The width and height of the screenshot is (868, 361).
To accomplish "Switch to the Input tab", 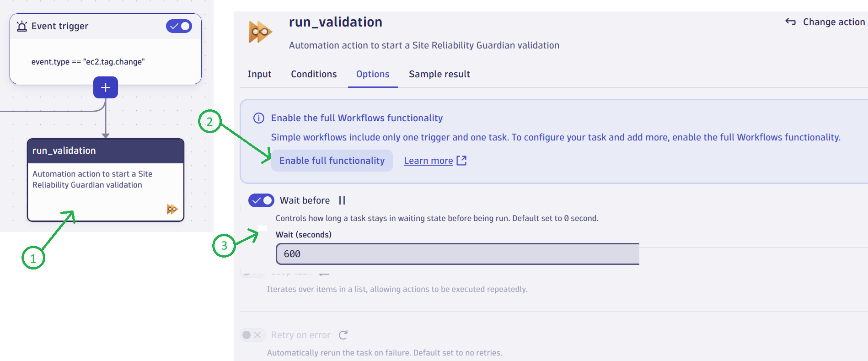I will click(259, 74).
